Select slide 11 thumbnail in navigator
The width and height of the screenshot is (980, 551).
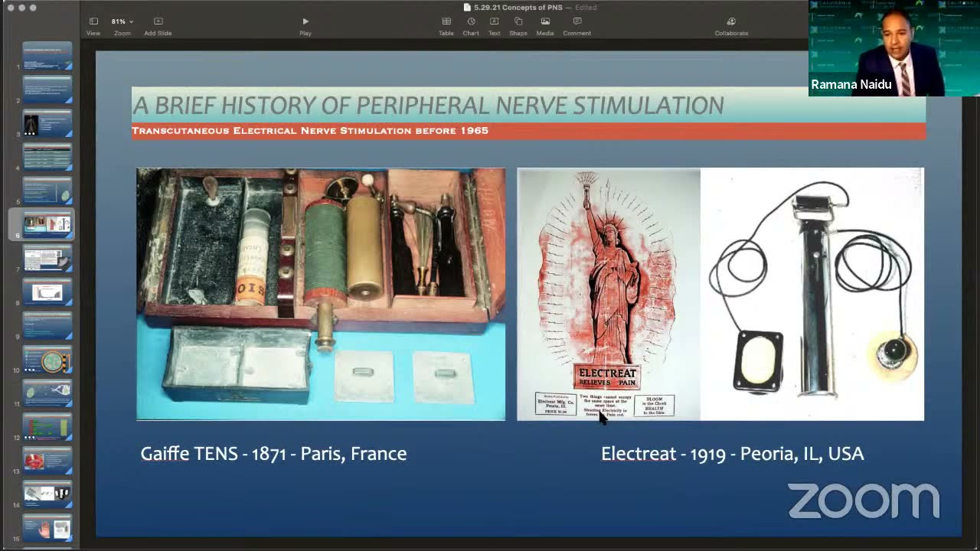[x=47, y=393]
